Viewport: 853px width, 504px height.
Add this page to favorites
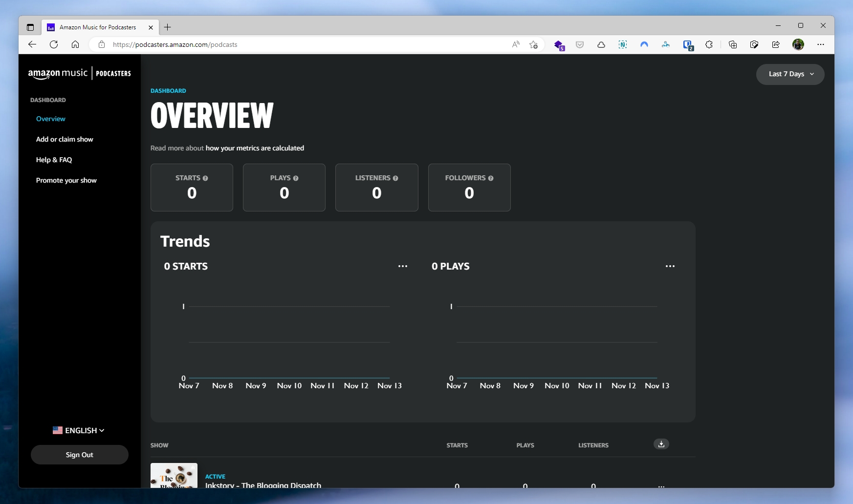click(x=533, y=44)
